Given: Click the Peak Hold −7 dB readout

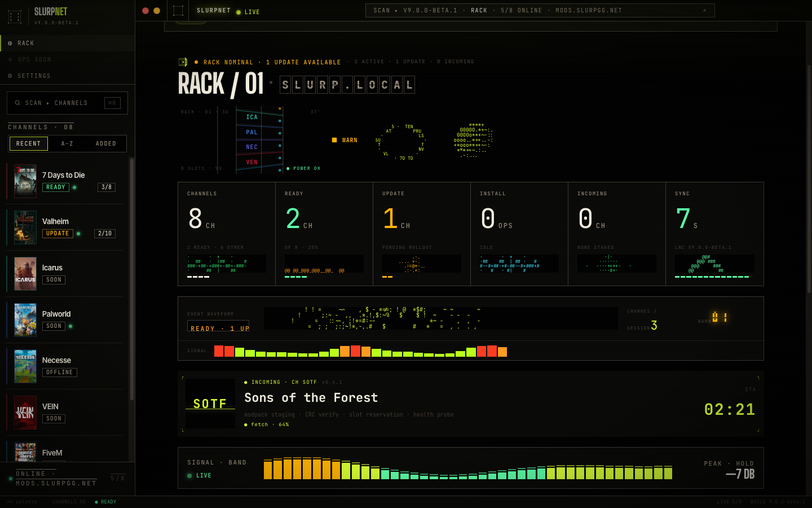Looking at the screenshot, I should [740, 474].
